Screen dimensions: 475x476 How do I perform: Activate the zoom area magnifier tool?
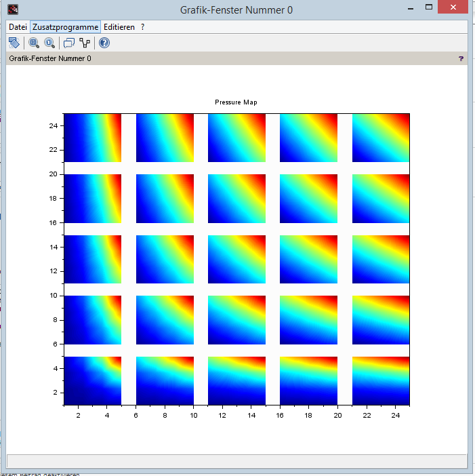point(34,43)
